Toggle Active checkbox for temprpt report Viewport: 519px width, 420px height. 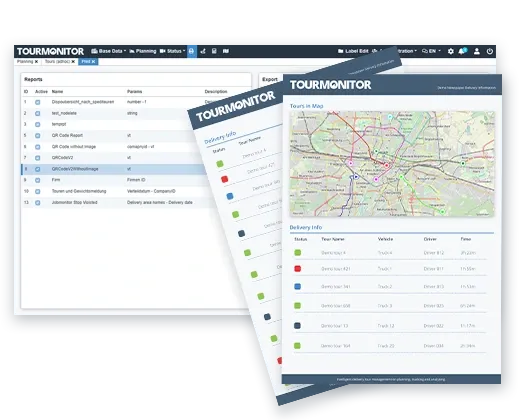(x=38, y=124)
